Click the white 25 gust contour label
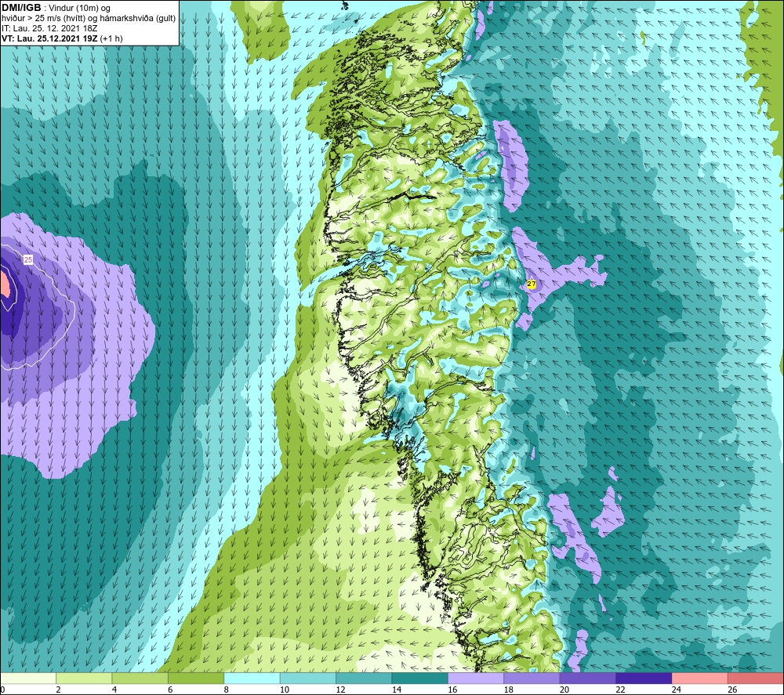Viewport: 784px width, 695px height. coord(28,259)
